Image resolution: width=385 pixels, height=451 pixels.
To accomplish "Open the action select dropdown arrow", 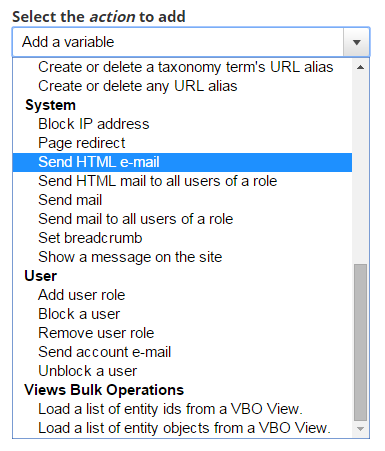I will (x=356, y=42).
